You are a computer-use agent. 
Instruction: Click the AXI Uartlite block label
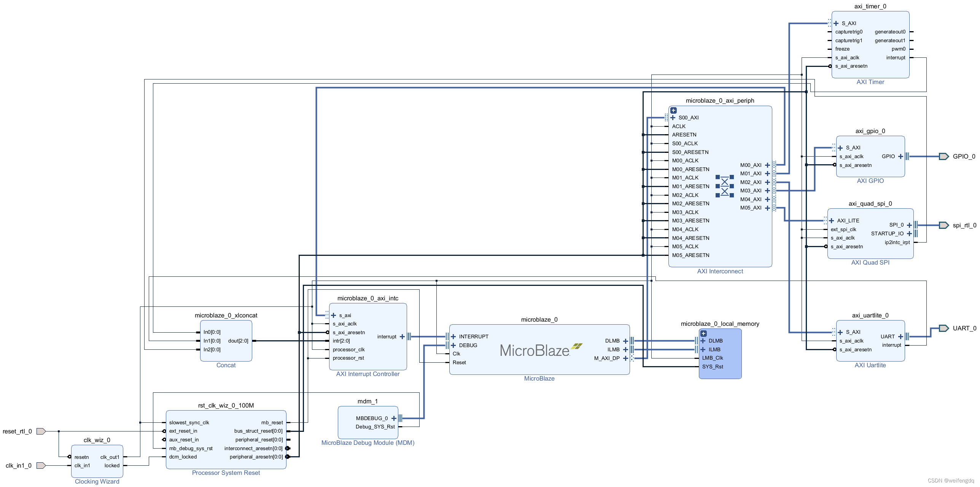(x=870, y=365)
